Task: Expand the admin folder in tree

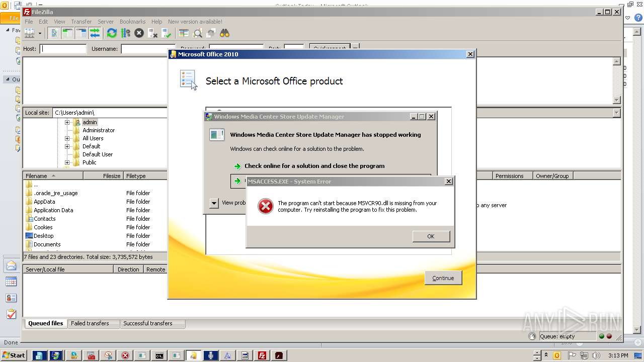Action: [67, 122]
